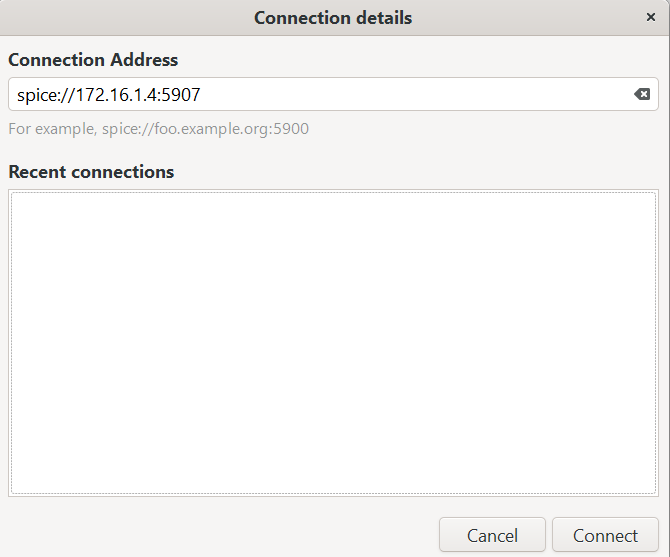
Task: Cancel the connection dialog
Action: point(492,535)
